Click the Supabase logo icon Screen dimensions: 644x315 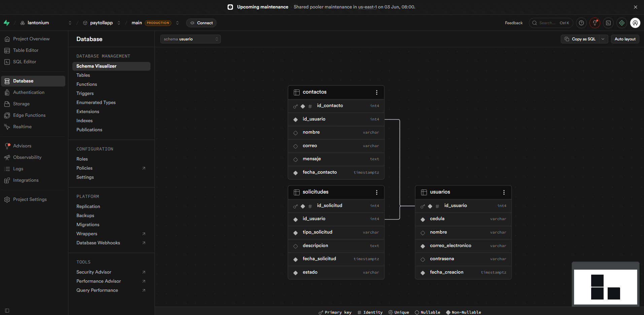pyautogui.click(x=7, y=23)
